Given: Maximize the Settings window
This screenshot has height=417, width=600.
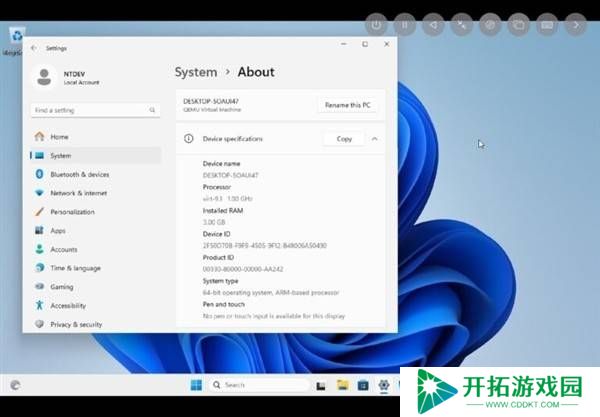Looking at the screenshot, I should pos(365,44).
